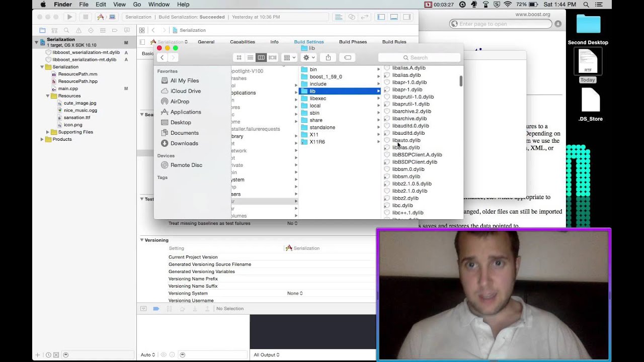This screenshot has width=644, height=362.
Task: Click the Finder Share button
Action: click(328, 57)
